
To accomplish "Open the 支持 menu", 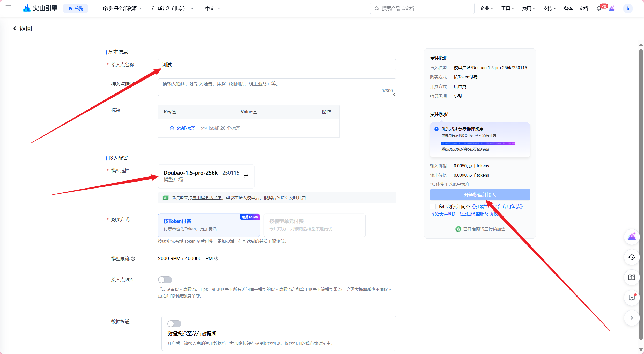I will [x=550, y=9].
